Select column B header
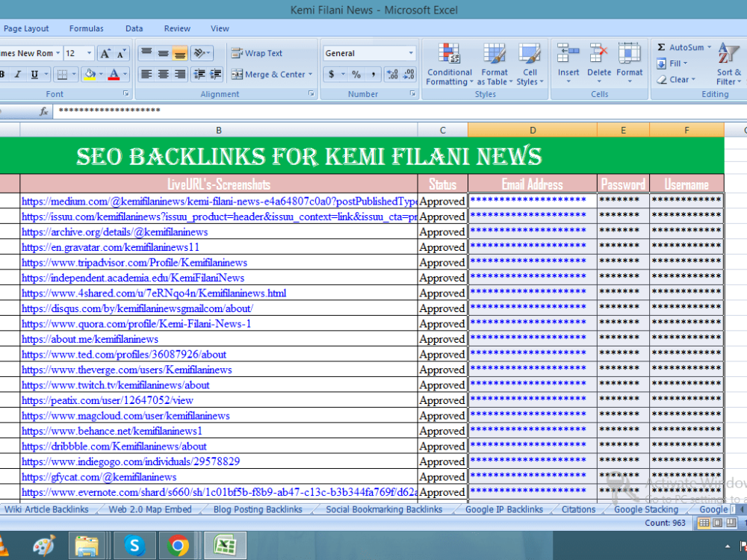The image size is (747, 560). tap(219, 130)
